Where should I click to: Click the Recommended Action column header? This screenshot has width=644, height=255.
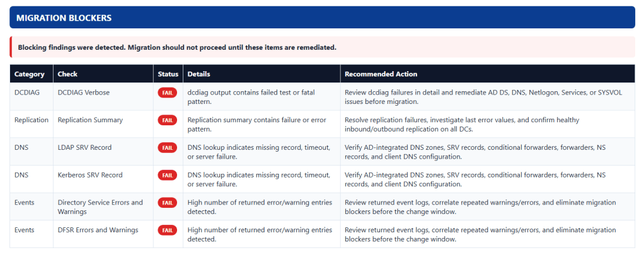coord(381,74)
